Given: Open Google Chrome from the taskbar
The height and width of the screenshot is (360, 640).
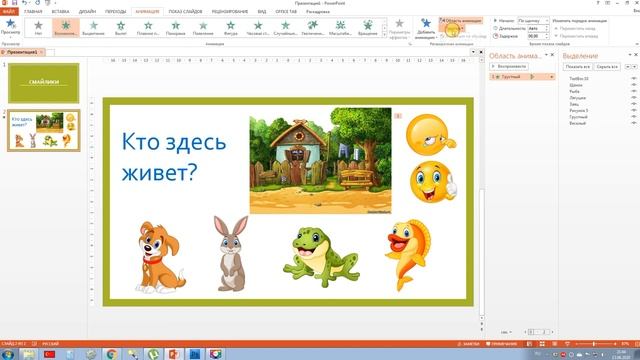Looking at the screenshot, I should [x=111, y=354].
